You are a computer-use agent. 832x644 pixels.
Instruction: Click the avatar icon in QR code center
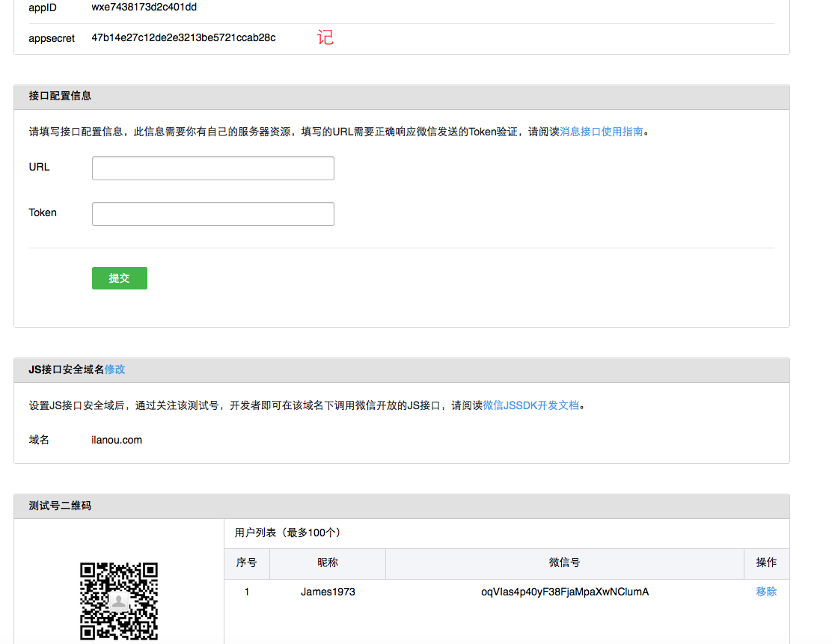(119, 601)
